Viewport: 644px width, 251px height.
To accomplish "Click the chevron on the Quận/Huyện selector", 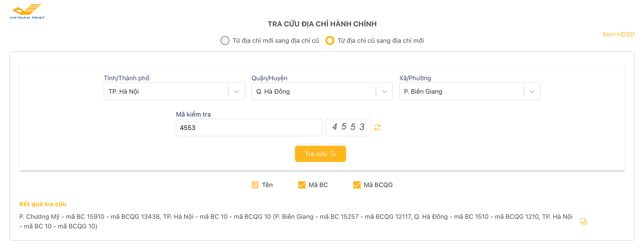I will tap(384, 91).
